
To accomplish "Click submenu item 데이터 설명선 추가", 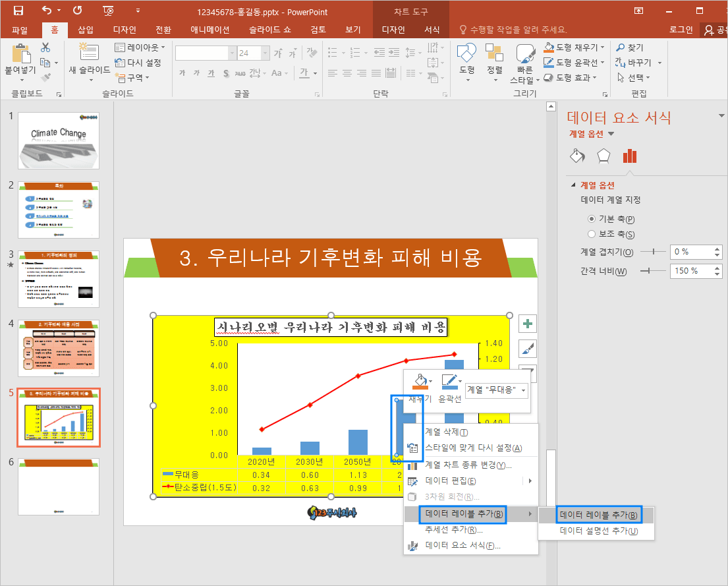I will click(597, 531).
